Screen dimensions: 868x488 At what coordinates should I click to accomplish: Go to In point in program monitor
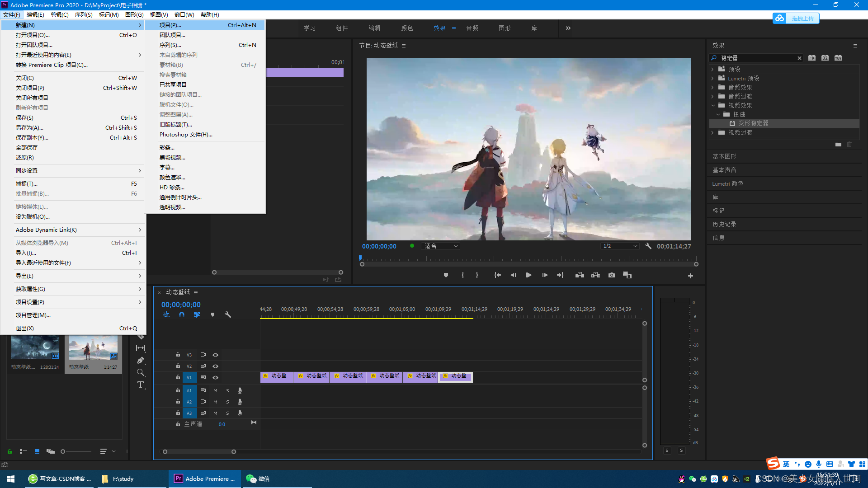pyautogui.click(x=497, y=275)
